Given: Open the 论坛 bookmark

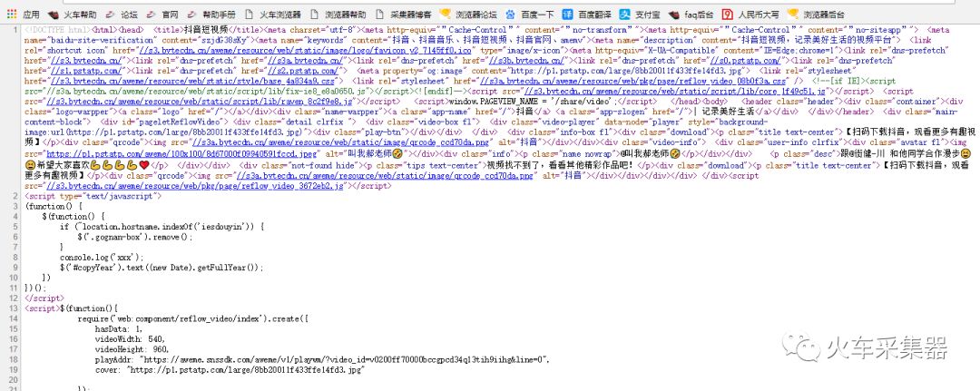Looking at the screenshot, I should (x=122, y=14).
